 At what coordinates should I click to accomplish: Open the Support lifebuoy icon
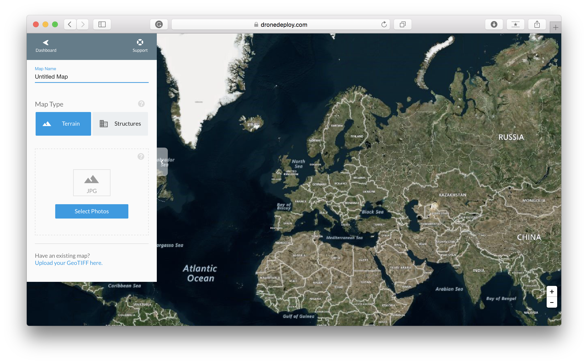tap(140, 42)
